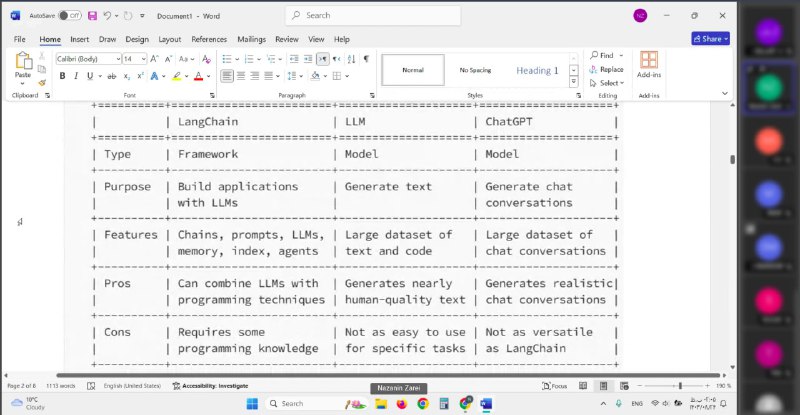
Task: Toggle the AutoSave switch
Action: tap(70, 16)
